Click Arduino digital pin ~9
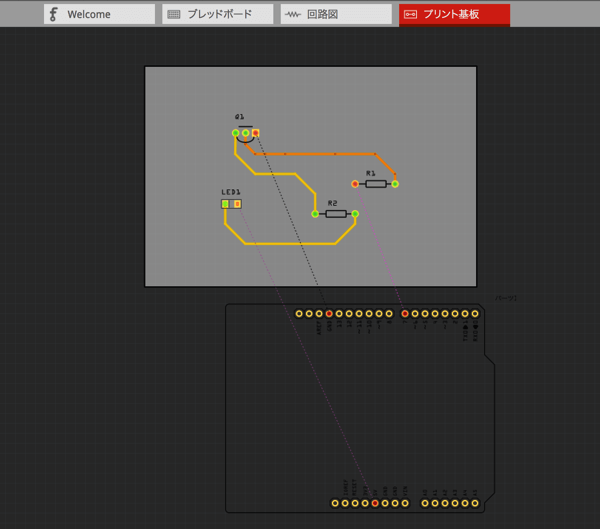This screenshot has height=529, width=600. point(379,314)
